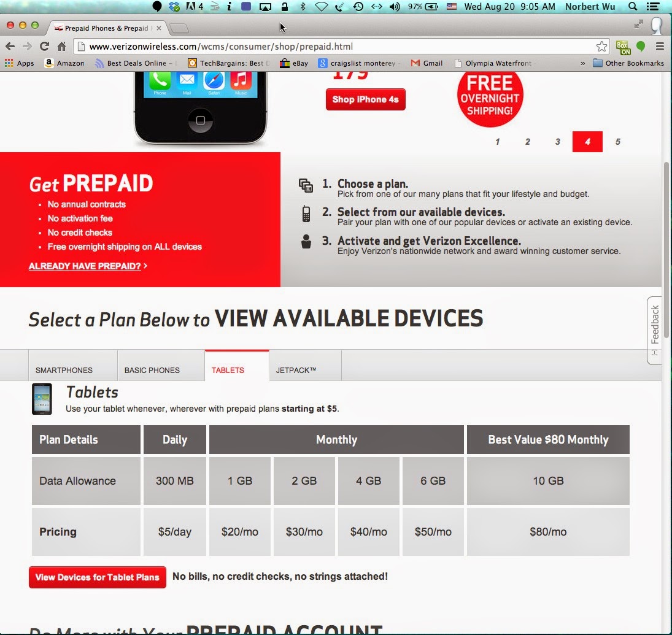Open the green balloon extension icon
This screenshot has height=635, width=672.
pos(641,46)
